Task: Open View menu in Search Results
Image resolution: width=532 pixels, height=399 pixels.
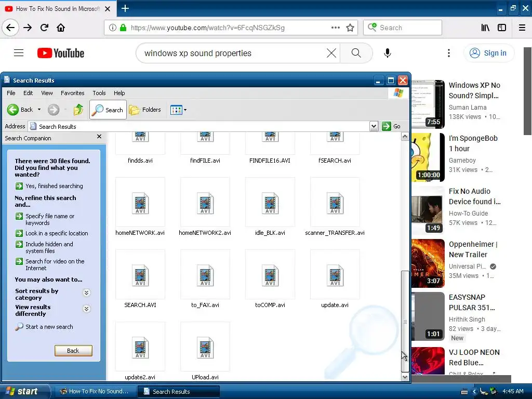Action: click(47, 93)
